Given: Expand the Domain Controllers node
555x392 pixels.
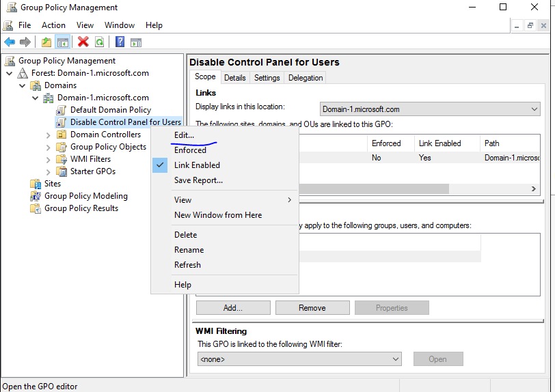Looking at the screenshot, I should pos(48,135).
